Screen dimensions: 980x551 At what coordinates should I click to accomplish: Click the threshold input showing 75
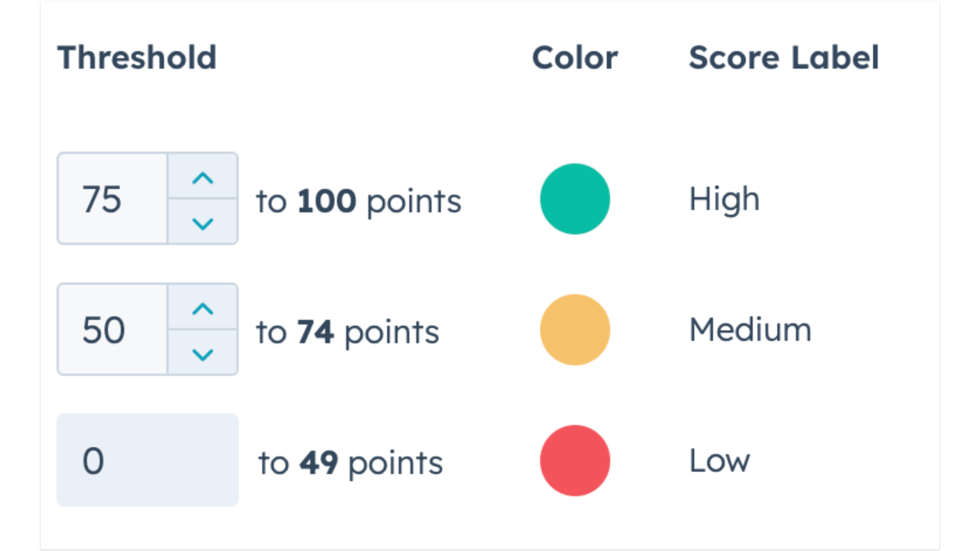(x=112, y=198)
